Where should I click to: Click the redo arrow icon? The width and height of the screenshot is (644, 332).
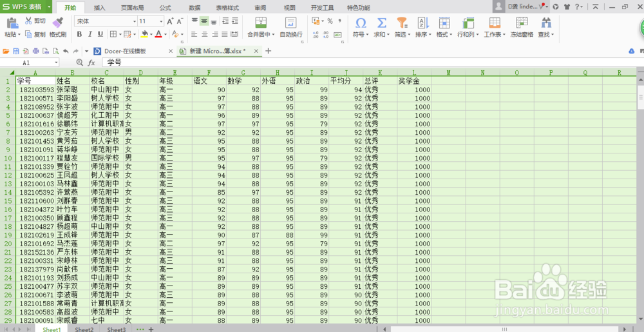click(75, 51)
